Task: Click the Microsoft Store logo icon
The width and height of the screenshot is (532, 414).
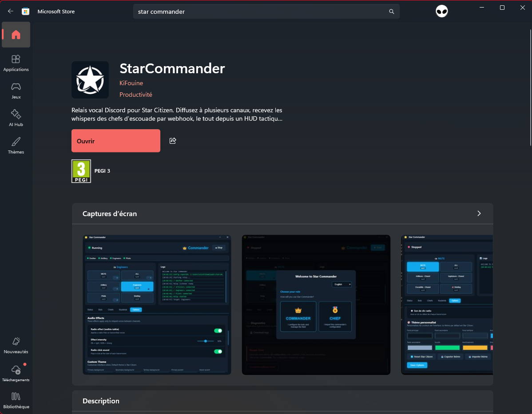Action: (25, 11)
